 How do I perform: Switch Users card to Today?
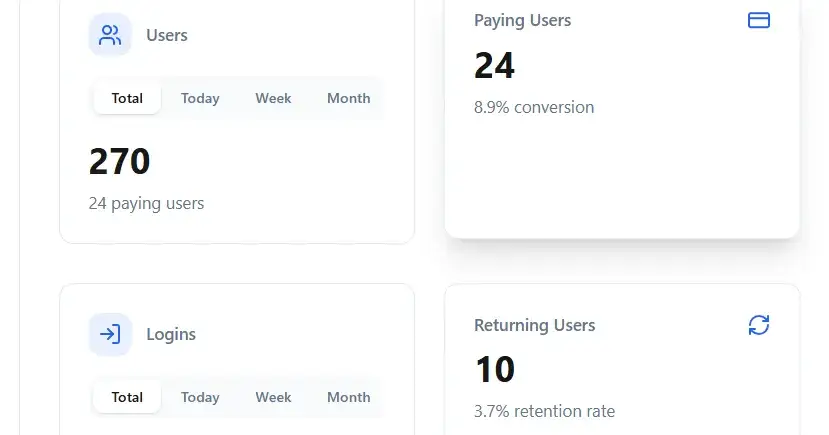tap(200, 98)
